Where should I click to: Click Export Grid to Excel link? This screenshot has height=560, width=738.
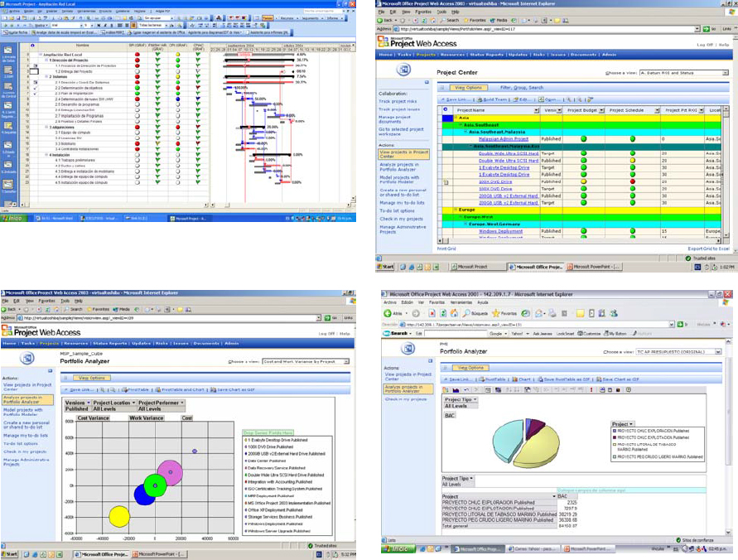708,249
